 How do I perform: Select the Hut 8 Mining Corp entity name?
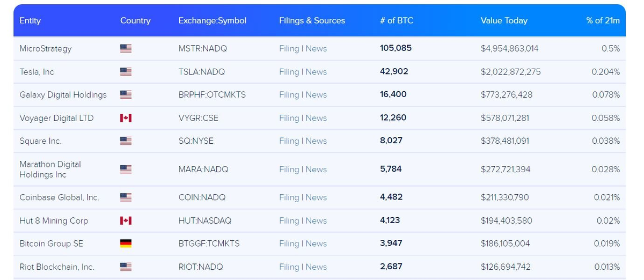point(54,220)
